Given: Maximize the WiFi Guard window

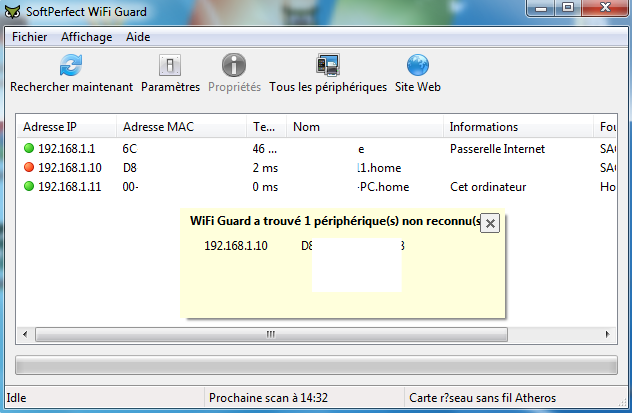Looking at the screenshot, I should click(x=568, y=8).
